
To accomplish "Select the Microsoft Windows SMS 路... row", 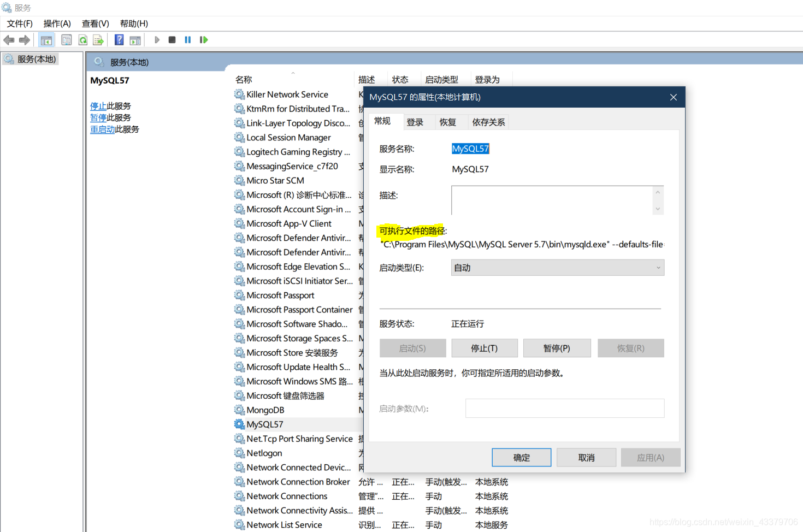I will (x=299, y=381).
